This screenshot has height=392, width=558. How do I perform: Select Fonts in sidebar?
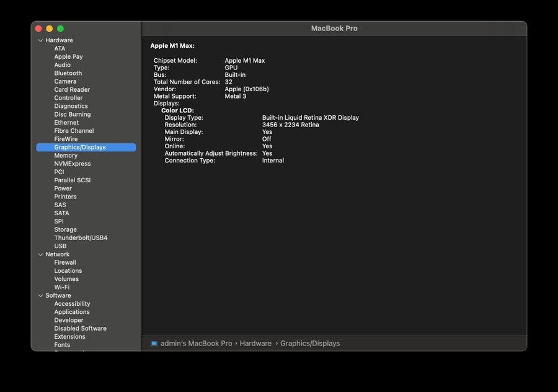[x=62, y=345]
